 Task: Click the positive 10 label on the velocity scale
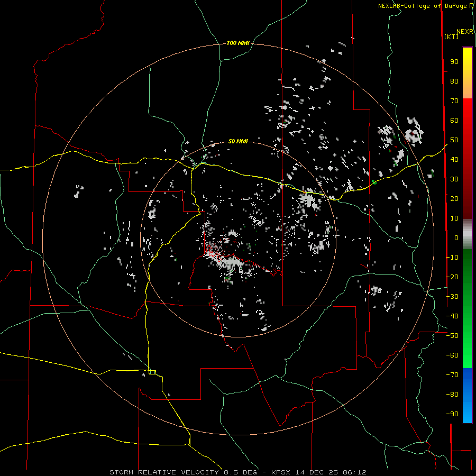click(x=454, y=218)
